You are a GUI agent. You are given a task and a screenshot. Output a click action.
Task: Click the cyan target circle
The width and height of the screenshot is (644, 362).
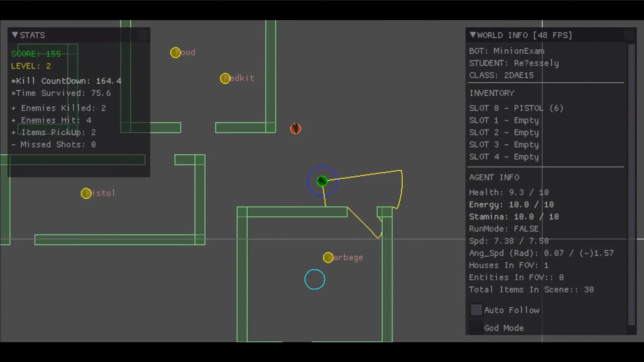point(315,279)
